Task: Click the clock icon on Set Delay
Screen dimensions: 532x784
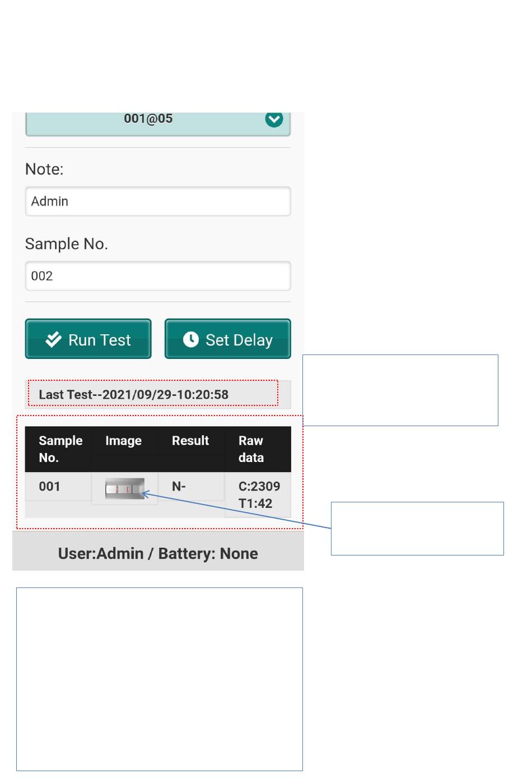Action: (x=191, y=339)
